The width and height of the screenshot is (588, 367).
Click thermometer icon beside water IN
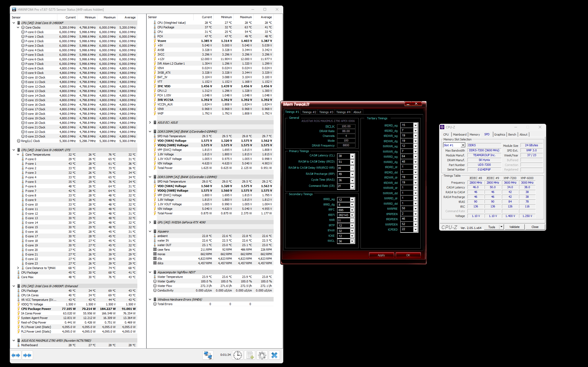(x=155, y=240)
